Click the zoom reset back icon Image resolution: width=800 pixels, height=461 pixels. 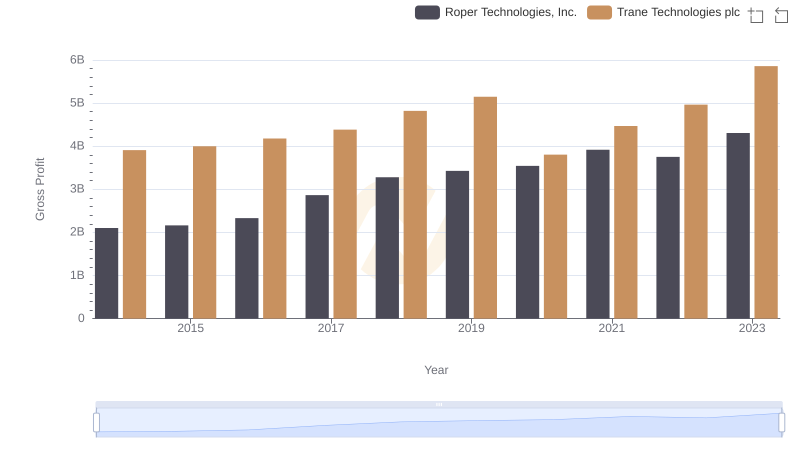click(x=781, y=15)
